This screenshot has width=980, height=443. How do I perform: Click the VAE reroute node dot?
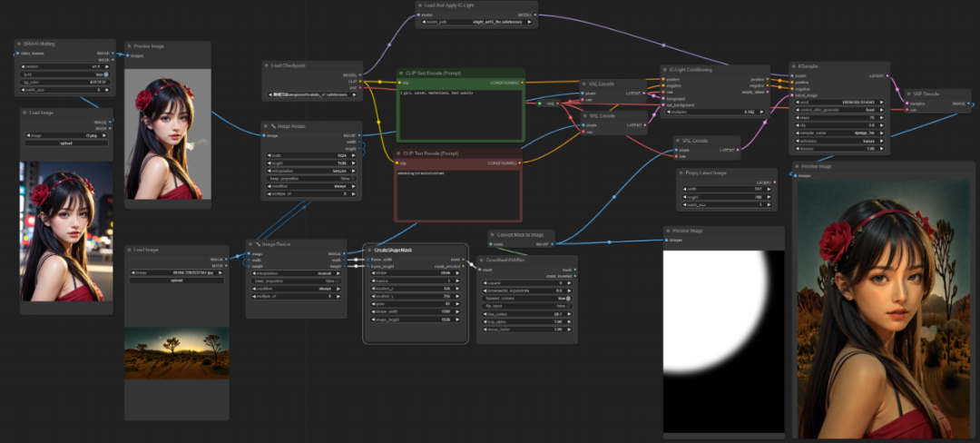[541, 103]
